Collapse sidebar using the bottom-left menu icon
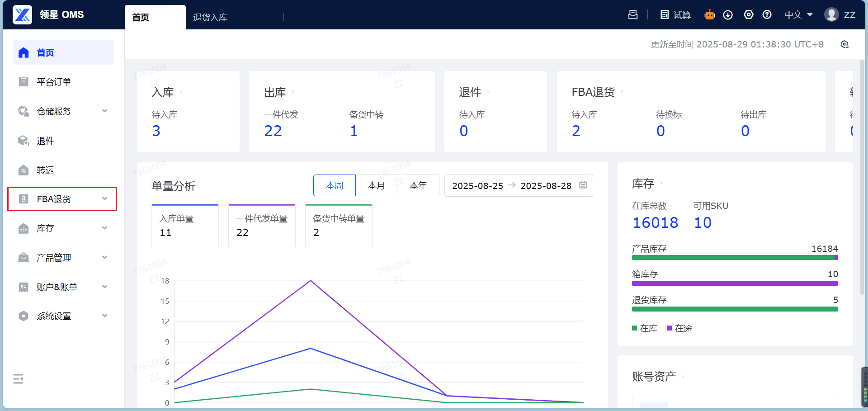The width and height of the screenshot is (868, 411). (18, 379)
